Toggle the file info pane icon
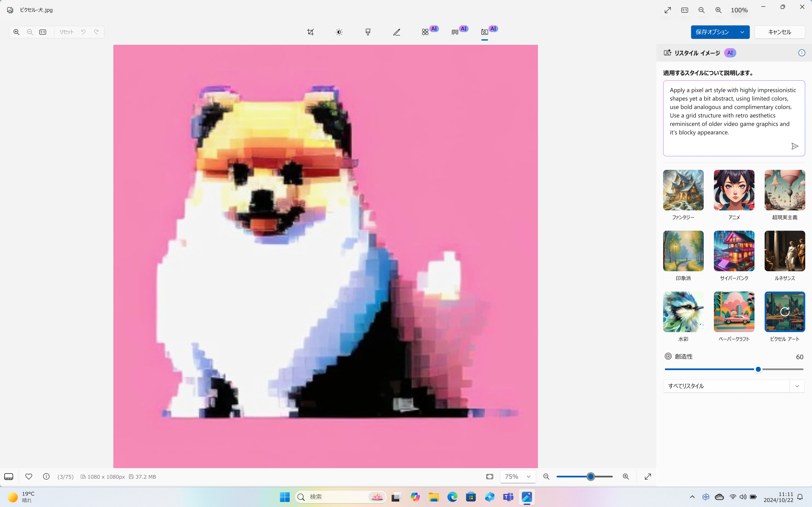This screenshot has height=507, width=812. click(x=46, y=477)
